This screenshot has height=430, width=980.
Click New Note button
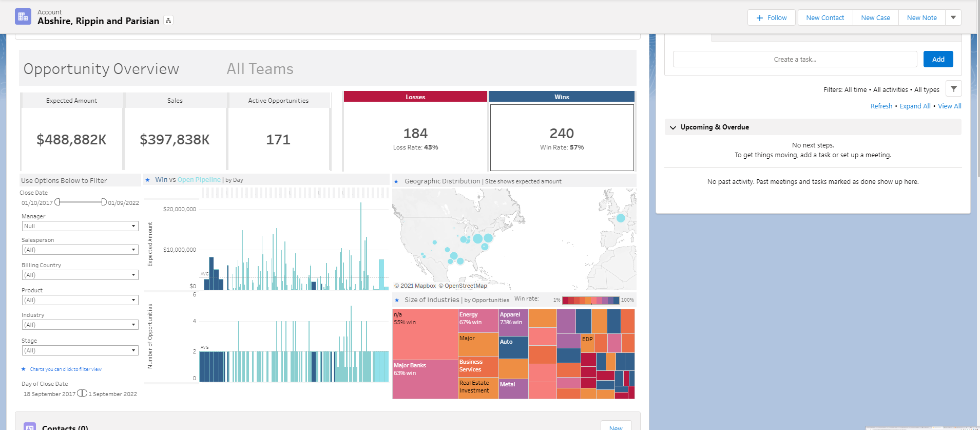[x=921, y=17]
